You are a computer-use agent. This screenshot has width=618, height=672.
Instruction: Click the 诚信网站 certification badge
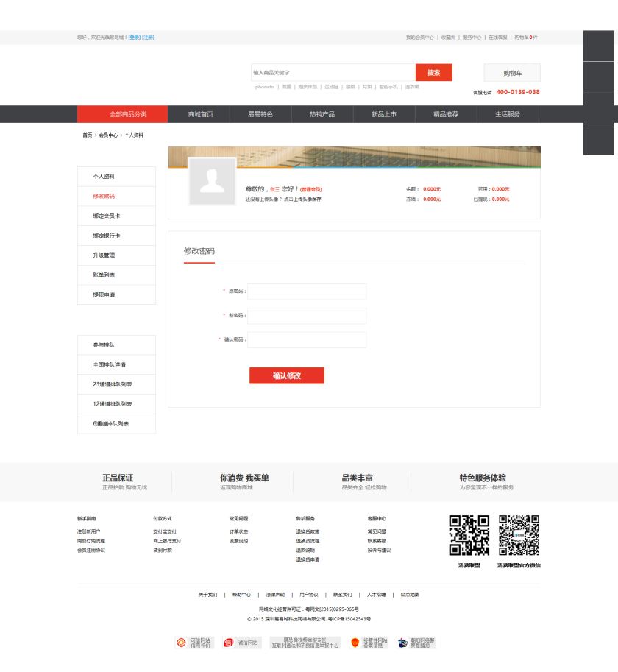click(x=242, y=643)
